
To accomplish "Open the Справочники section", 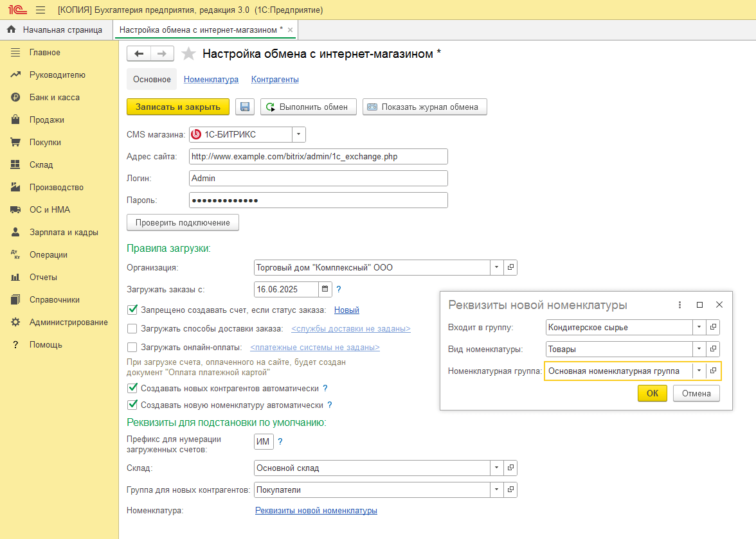I will 59,299.
